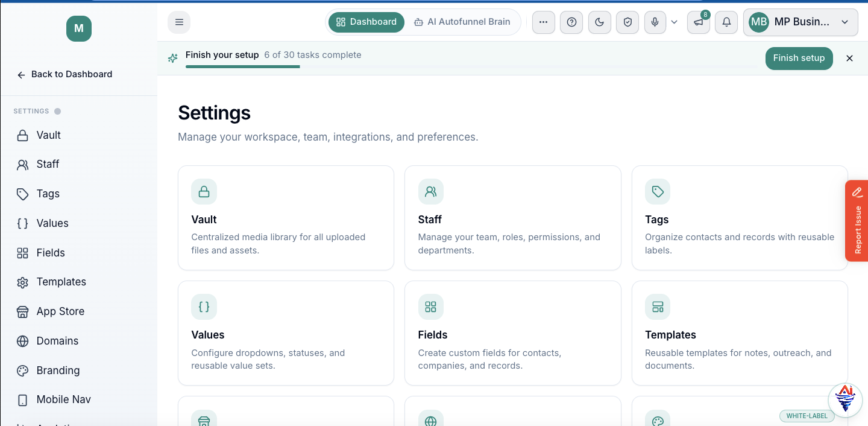Open the Vault settings card
868x426 pixels.
(286, 218)
